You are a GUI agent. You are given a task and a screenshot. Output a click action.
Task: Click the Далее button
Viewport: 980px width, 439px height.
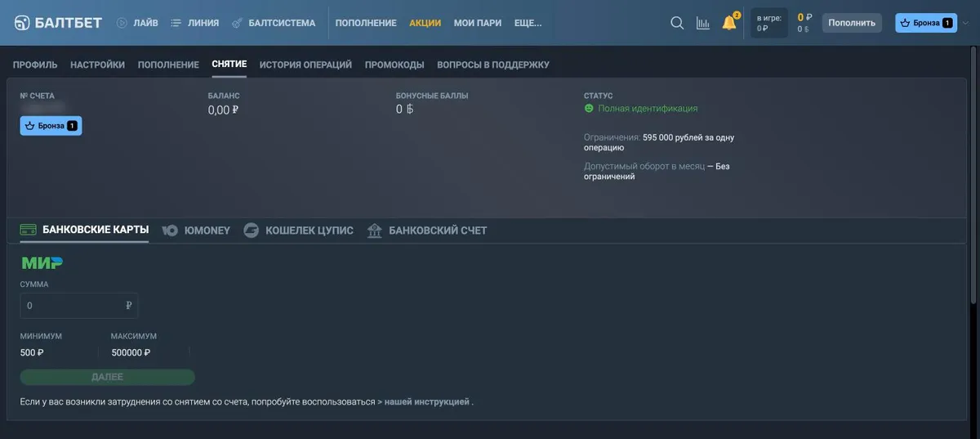pyautogui.click(x=107, y=377)
